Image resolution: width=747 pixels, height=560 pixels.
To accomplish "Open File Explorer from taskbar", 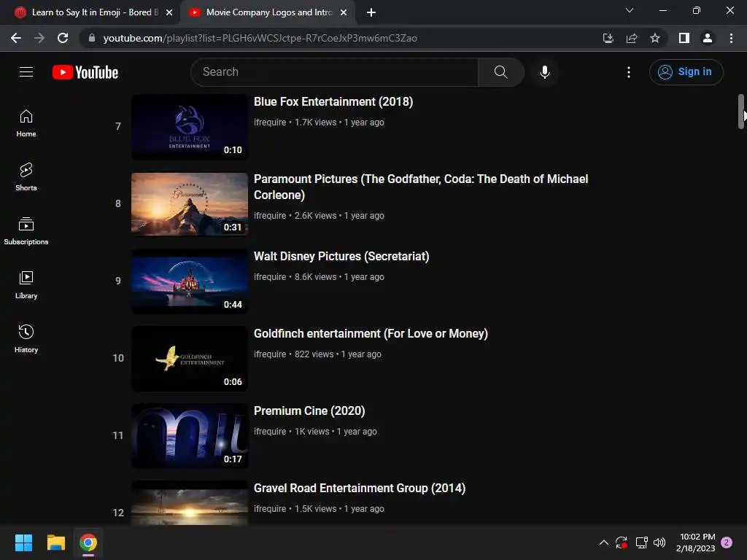I will (x=55, y=542).
